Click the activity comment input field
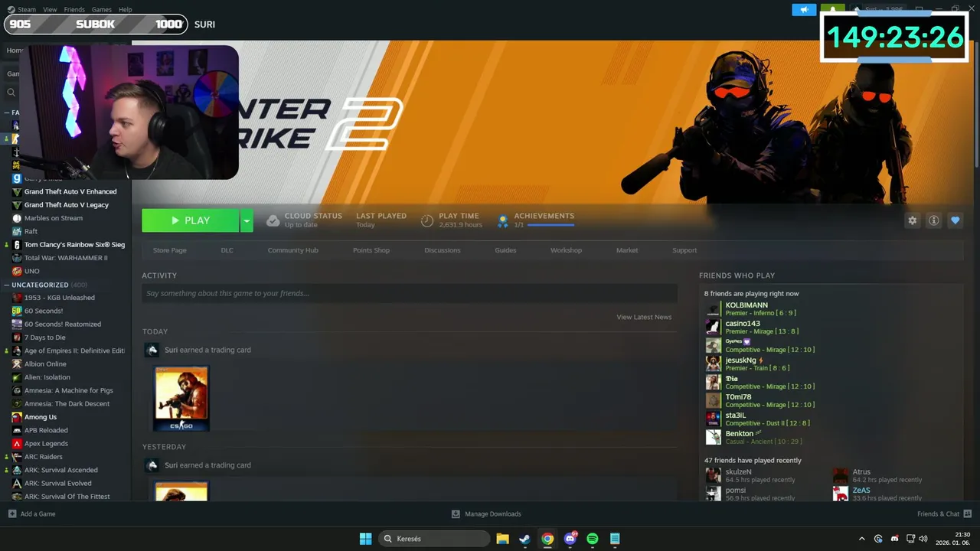Screen dimensions: 980x551 [410, 293]
